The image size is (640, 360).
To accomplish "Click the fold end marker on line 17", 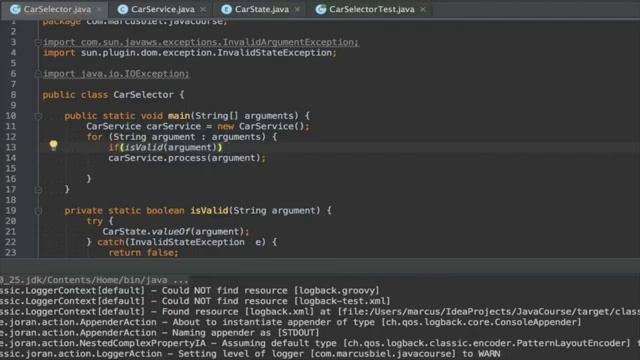I will [38, 190].
